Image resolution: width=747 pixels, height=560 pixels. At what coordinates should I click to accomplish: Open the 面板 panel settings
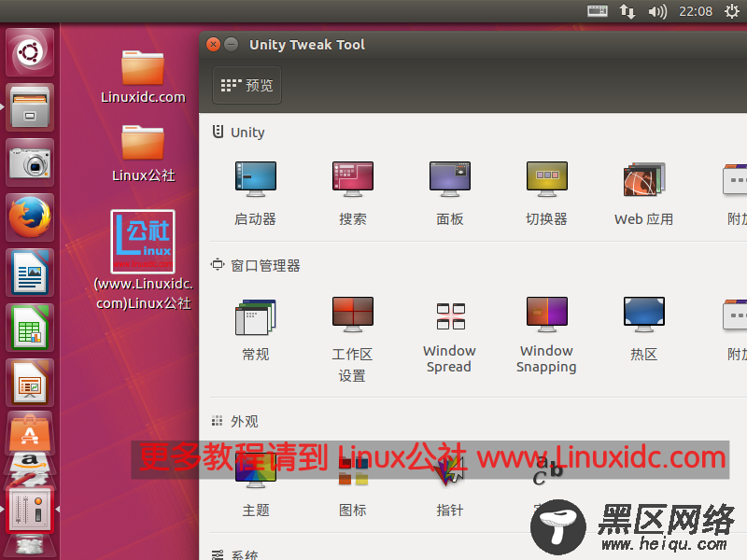[x=450, y=193]
